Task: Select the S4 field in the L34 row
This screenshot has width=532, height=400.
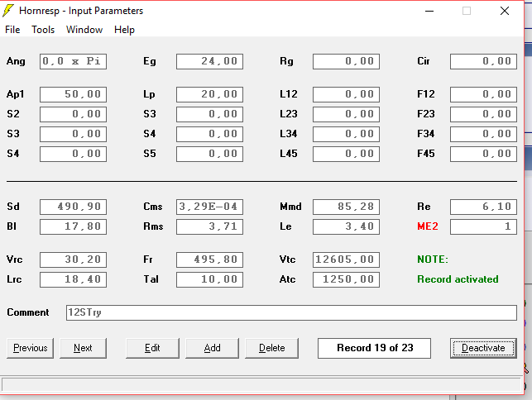Action: pos(209,134)
